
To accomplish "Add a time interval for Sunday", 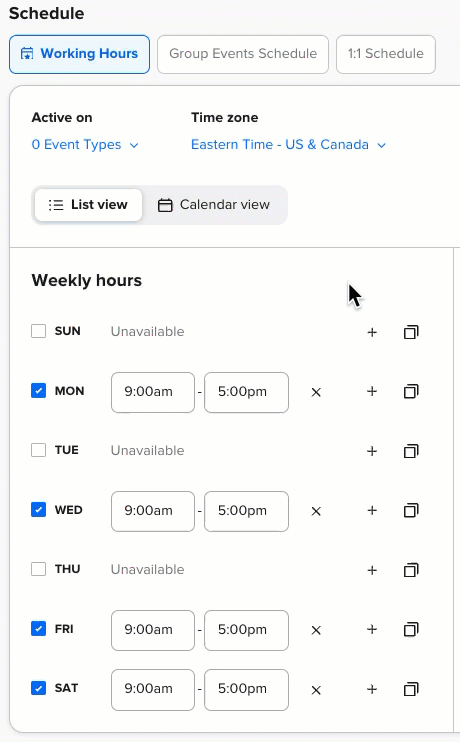I will (372, 332).
